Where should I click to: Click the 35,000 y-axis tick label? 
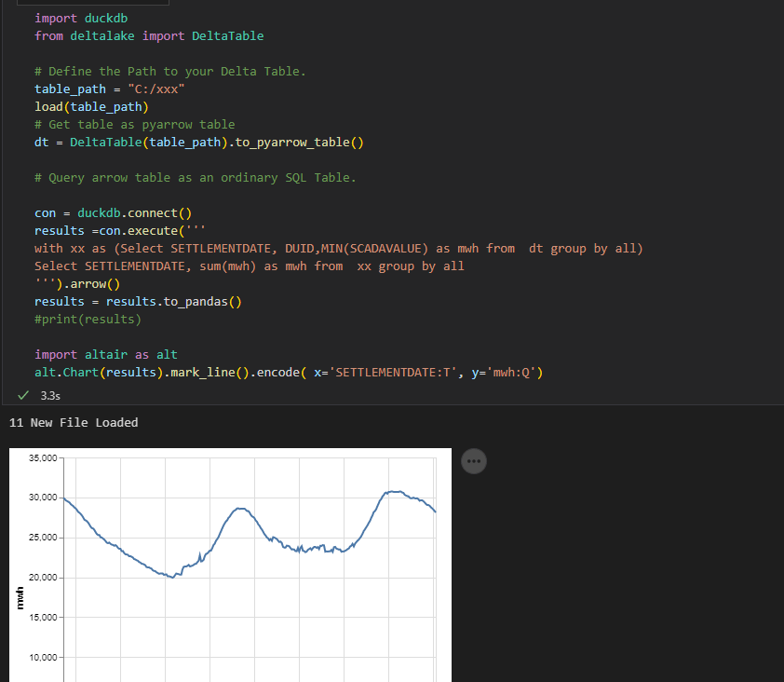[43, 458]
